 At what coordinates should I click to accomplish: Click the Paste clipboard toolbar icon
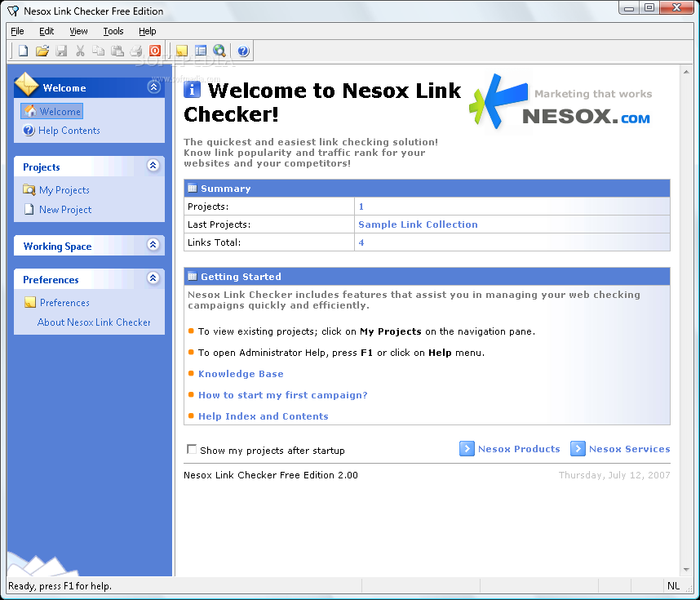[117, 51]
